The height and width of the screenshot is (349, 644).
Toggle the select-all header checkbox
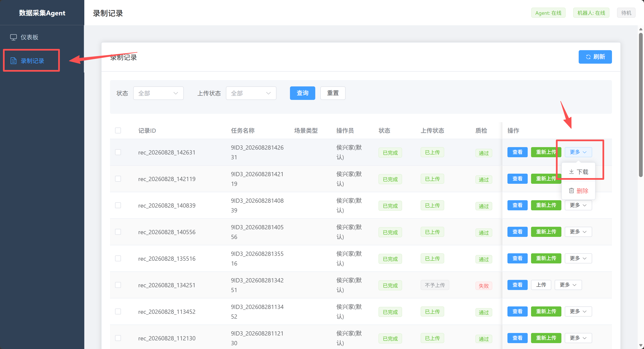pyautogui.click(x=118, y=130)
